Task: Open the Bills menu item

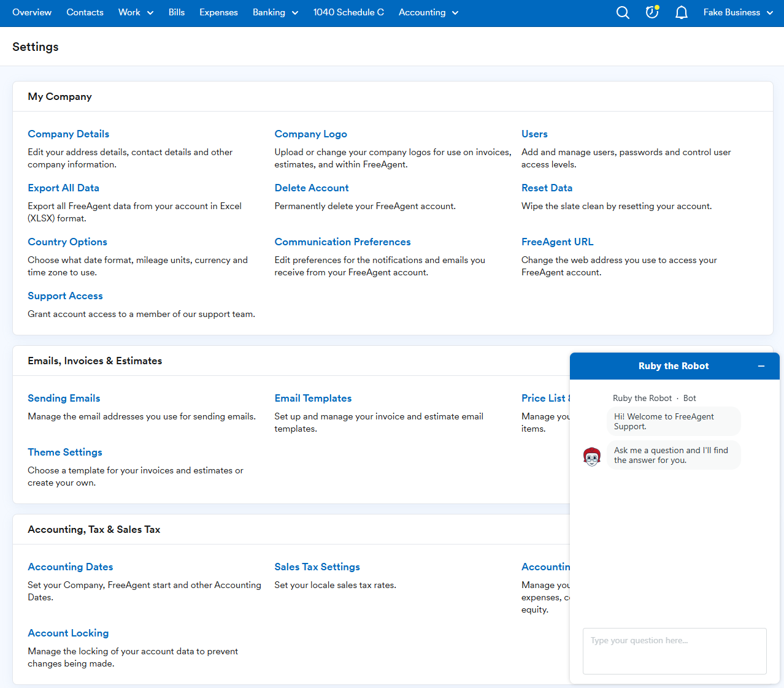Action: [x=177, y=12]
